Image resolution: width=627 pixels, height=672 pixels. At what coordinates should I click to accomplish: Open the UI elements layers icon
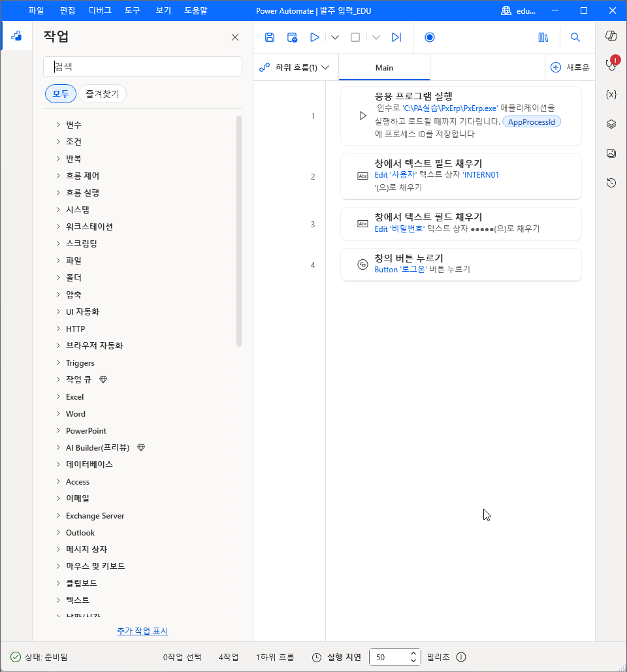[611, 124]
